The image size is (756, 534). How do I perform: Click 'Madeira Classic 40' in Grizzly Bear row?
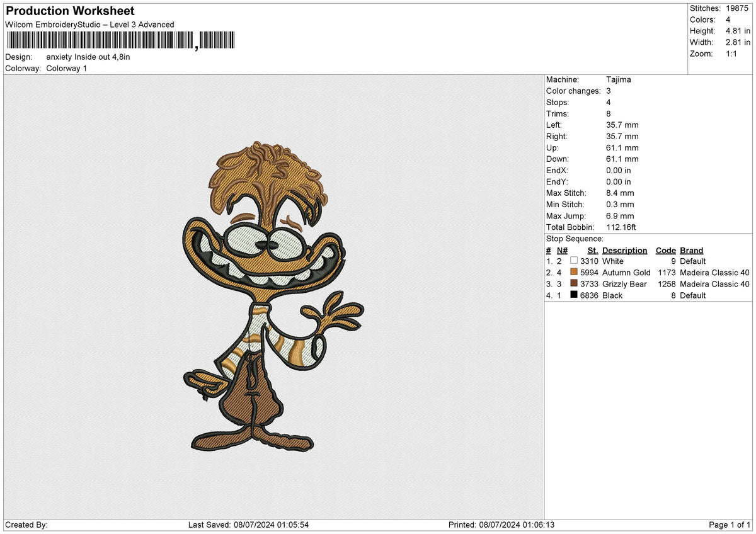tap(714, 284)
